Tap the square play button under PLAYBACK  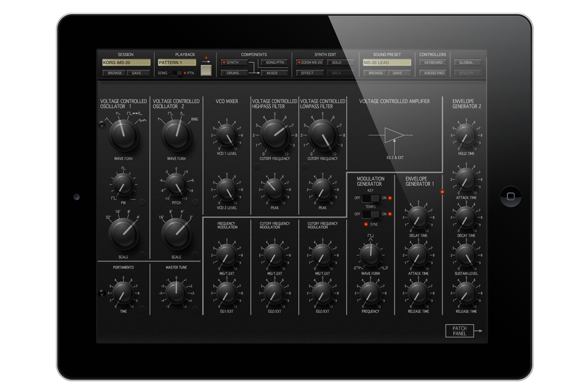tap(207, 70)
